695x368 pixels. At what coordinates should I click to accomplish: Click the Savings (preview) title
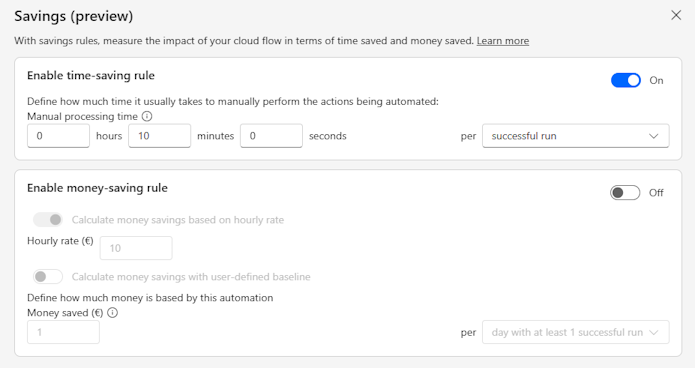click(74, 16)
